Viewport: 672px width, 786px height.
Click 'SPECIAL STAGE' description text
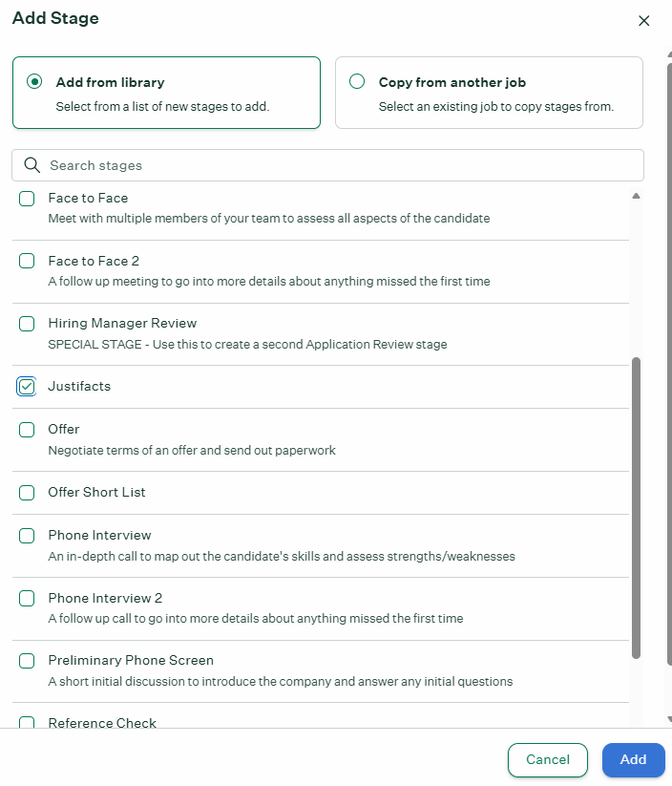247,345
